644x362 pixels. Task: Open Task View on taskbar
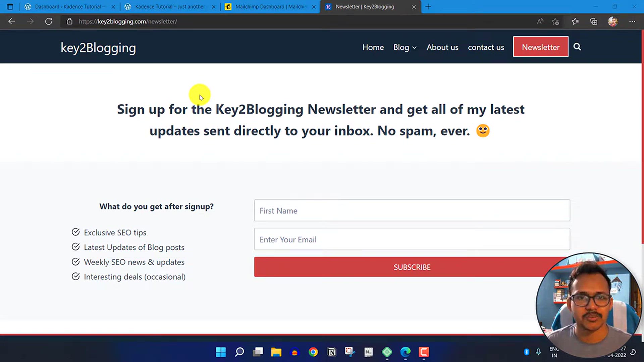tap(258, 352)
